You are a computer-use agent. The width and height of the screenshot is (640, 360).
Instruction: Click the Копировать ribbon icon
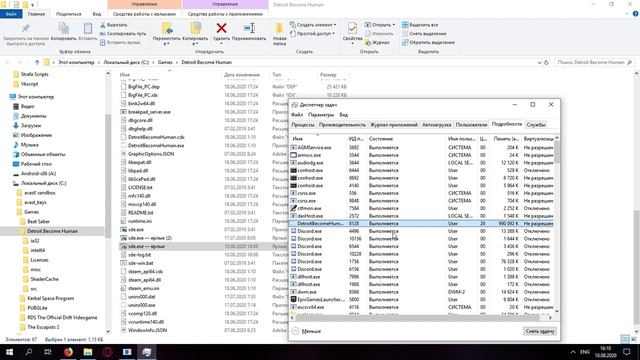click(x=63, y=28)
